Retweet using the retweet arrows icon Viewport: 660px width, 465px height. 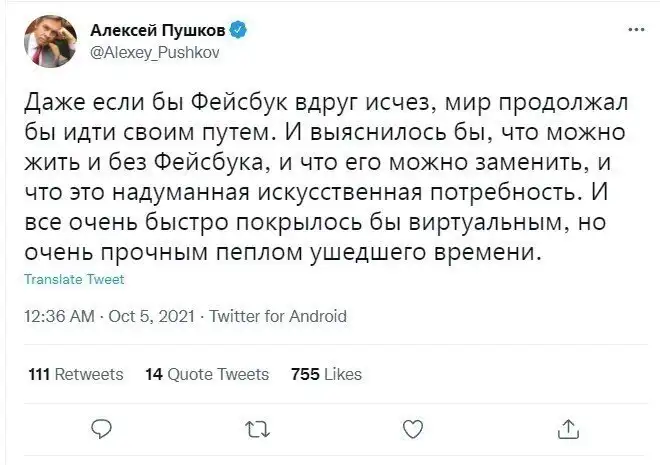tap(256, 428)
